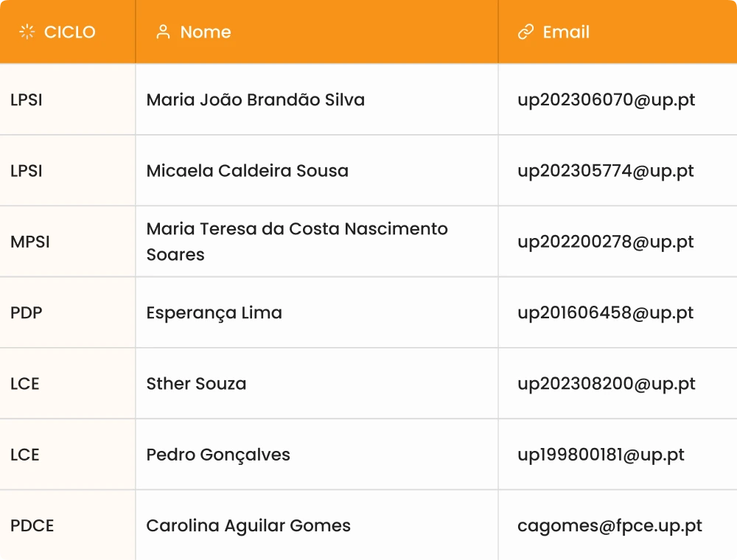Select the PDCE cycle cell
This screenshot has width=737, height=560.
[32, 525]
